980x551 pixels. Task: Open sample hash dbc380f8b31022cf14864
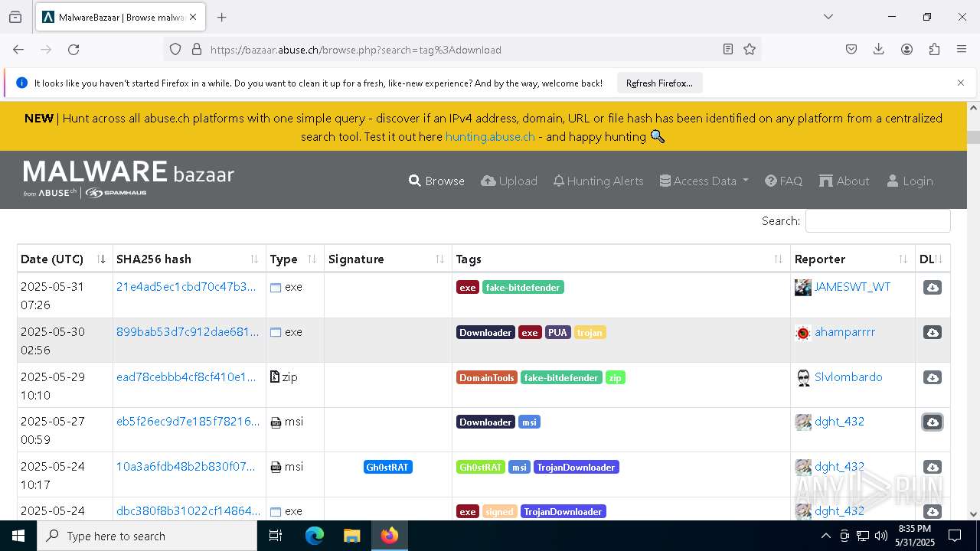pyautogui.click(x=188, y=511)
